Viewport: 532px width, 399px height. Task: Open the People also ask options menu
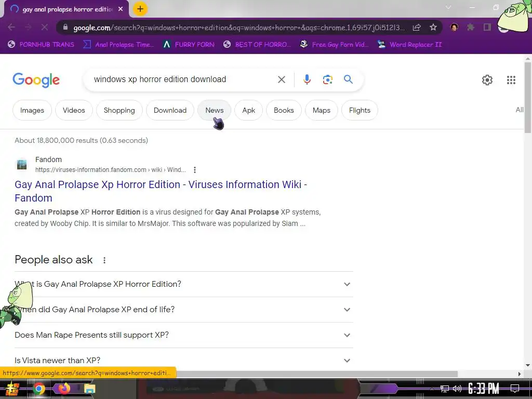(x=104, y=260)
